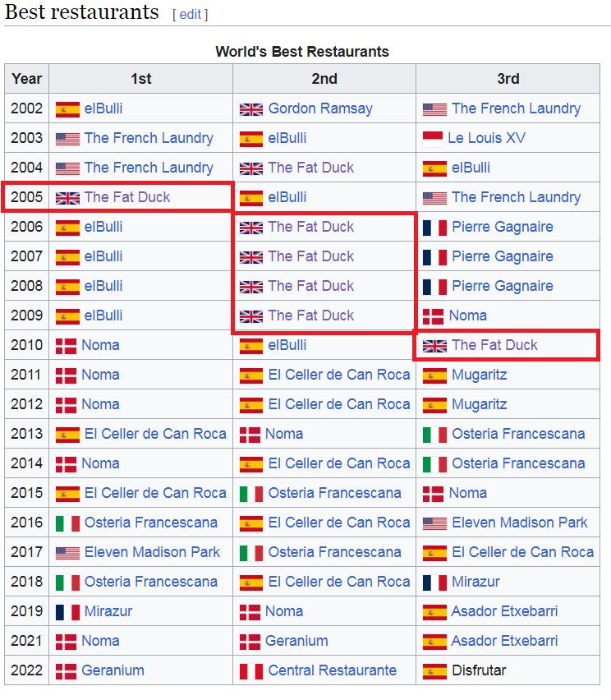Open Noma link in 2009 row
The width and height of the screenshot is (611, 700).
468,315
